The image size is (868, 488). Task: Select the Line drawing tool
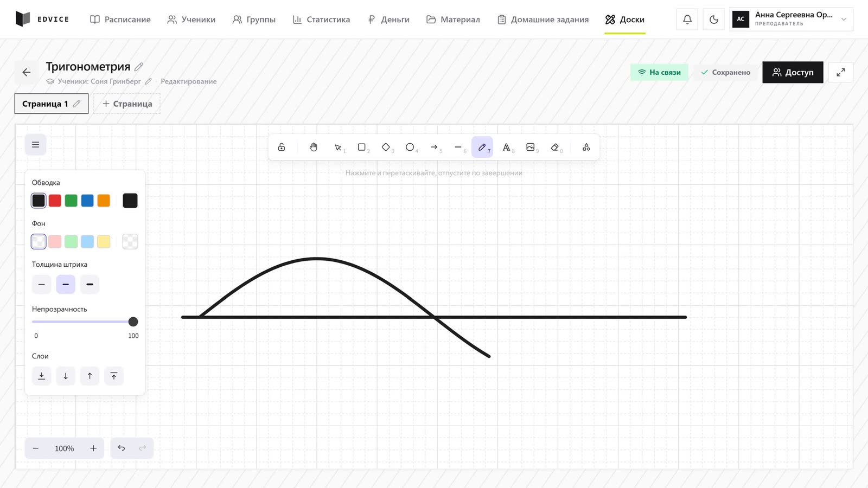[x=458, y=147]
